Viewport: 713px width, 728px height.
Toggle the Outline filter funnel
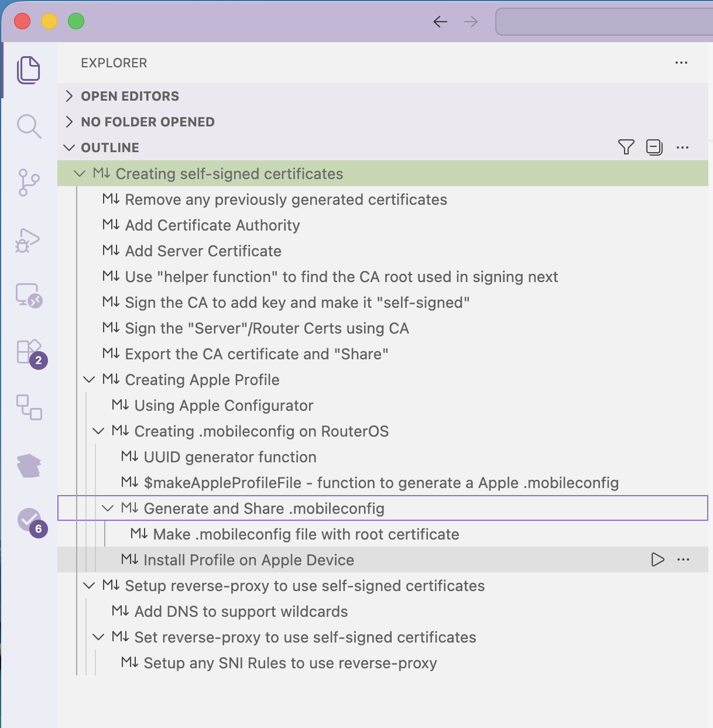point(626,147)
